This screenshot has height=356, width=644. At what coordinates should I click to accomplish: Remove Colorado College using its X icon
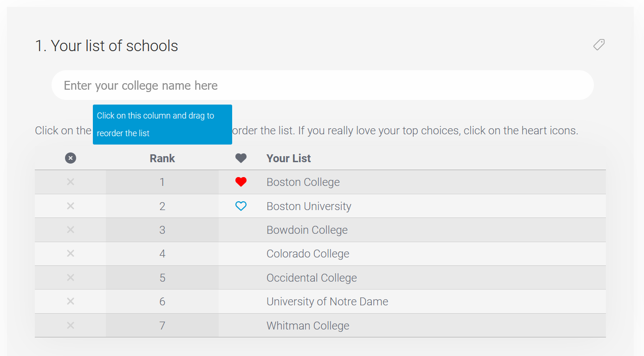[70, 253]
